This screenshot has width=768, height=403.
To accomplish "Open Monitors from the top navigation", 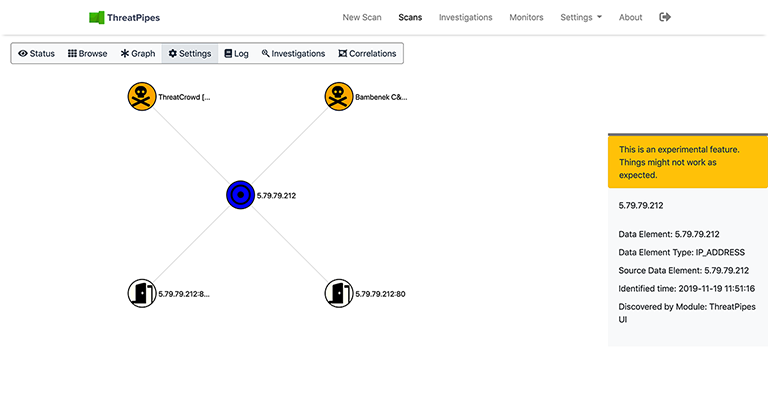I will (526, 17).
